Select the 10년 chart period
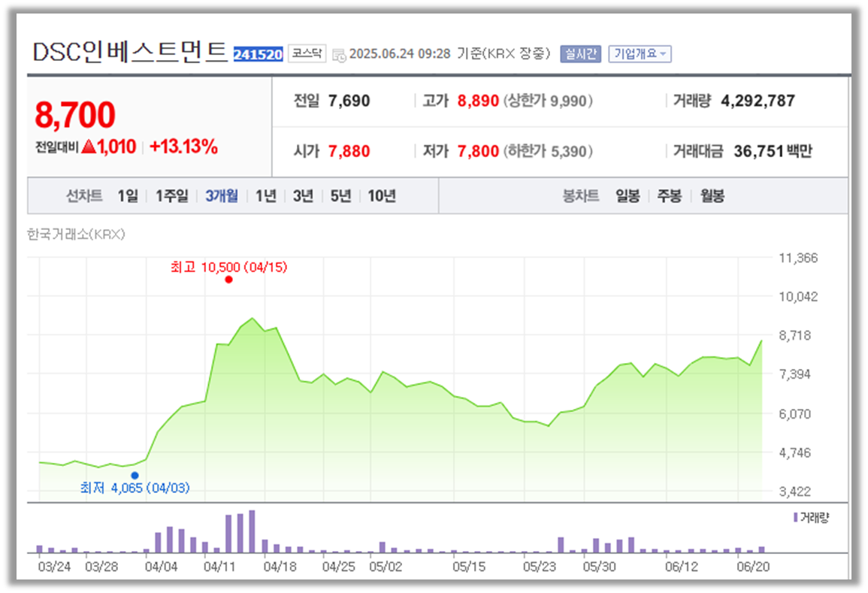 [382, 196]
